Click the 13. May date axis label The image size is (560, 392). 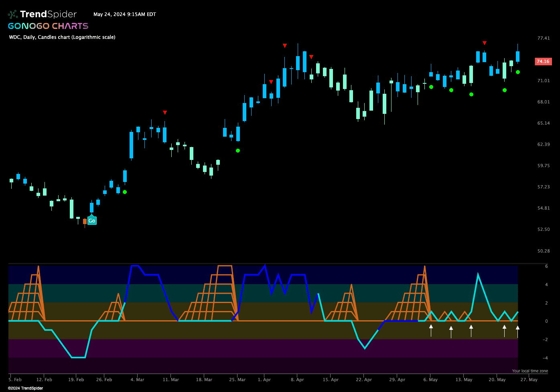click(464, 380)
